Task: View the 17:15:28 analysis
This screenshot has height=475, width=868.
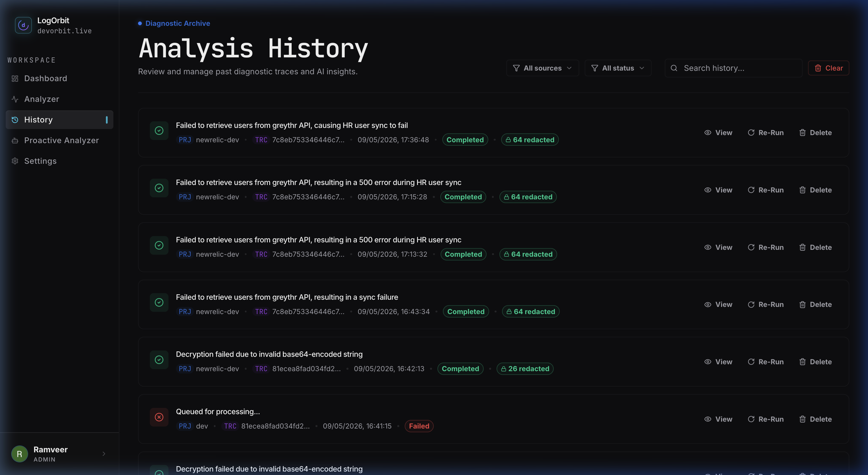Action: (x=718, y=190)
